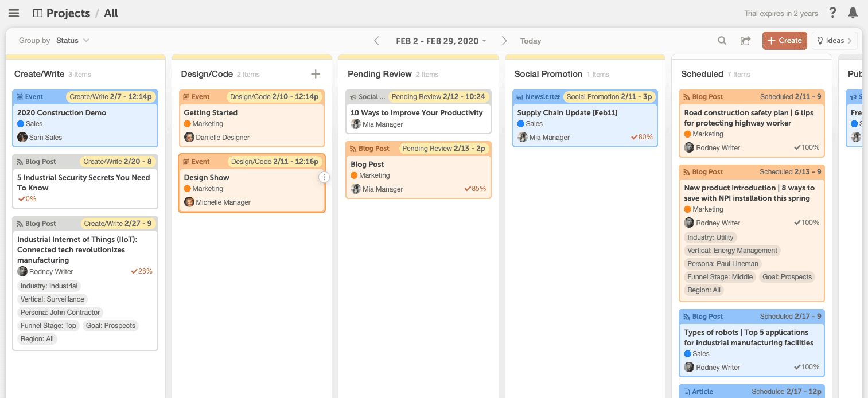Open the notifications bell
Viewport: 868px width, 398px height.
tap(853, 13)
